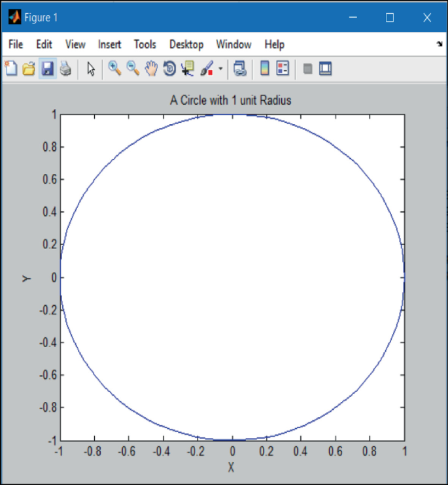Select the Zoom Out magnifier tool
448x485 pixels.
point(133,69)
